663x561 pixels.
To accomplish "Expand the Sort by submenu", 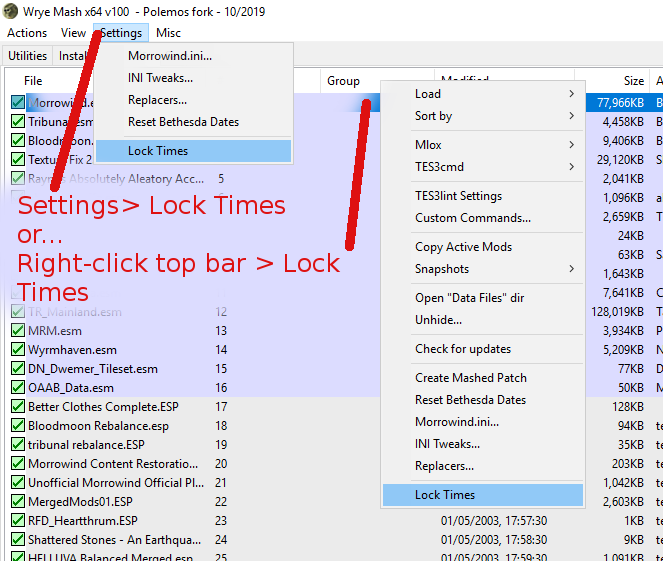I will click(483, 116).
